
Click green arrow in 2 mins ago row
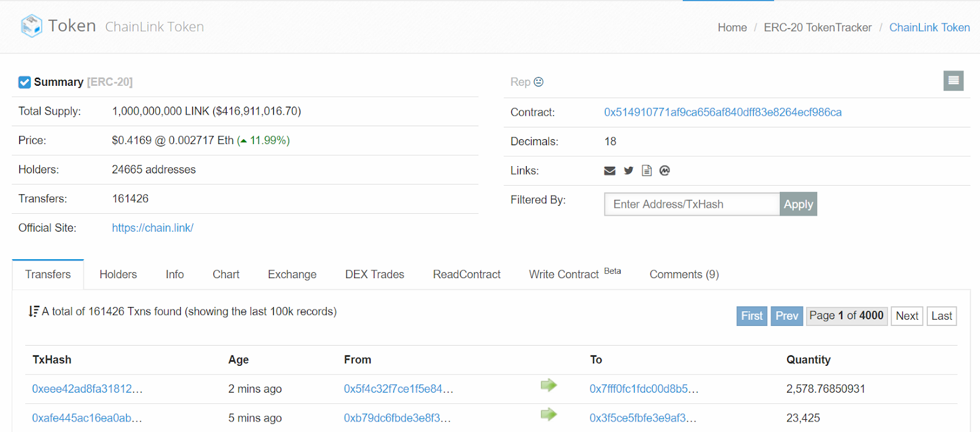549,385
